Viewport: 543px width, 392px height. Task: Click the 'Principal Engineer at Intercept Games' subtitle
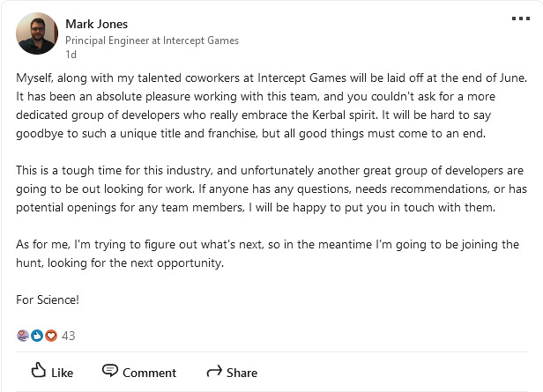(x=152, y=41)
